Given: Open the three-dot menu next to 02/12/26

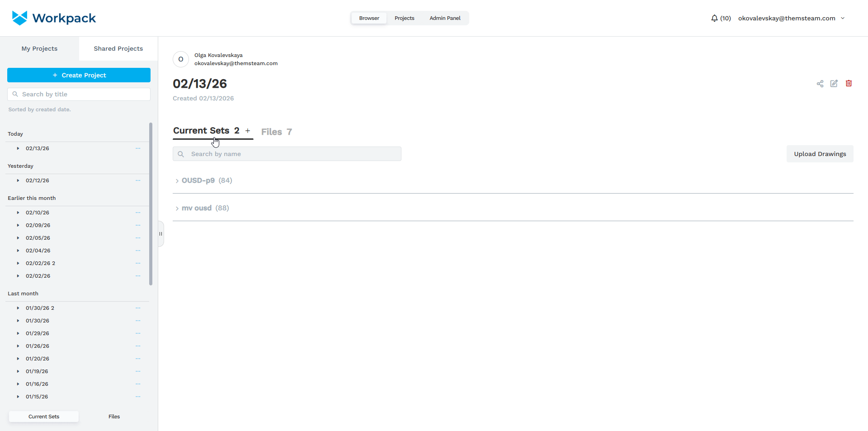Looking at the screenshot, I should [x=138, y=180].
